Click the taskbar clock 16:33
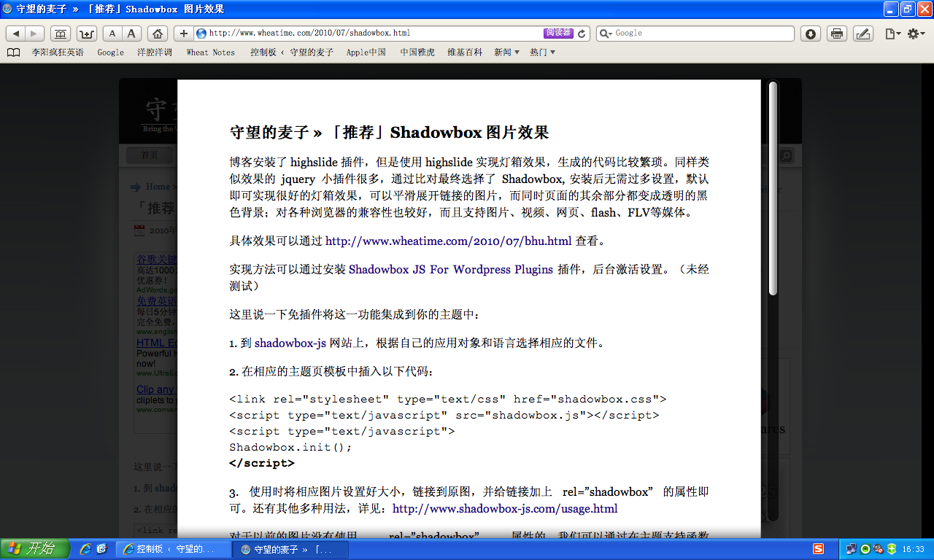The image size is (934, 560). [x=914, y=549]
